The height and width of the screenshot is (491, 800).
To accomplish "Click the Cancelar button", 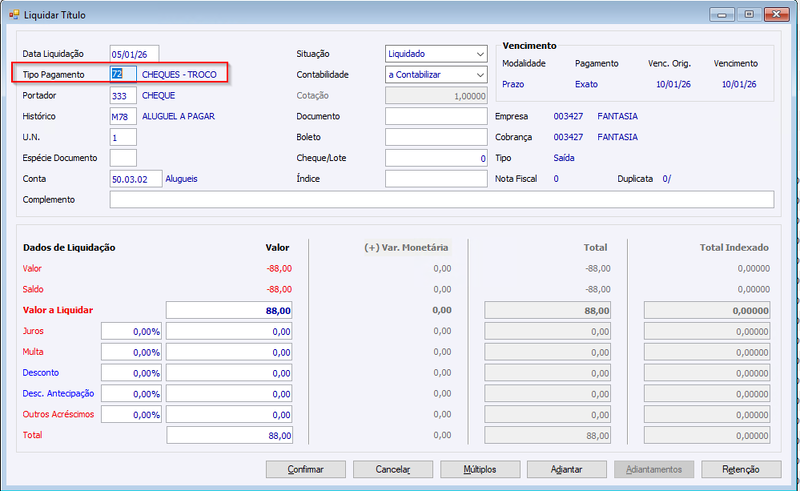I will click(393, 469).
